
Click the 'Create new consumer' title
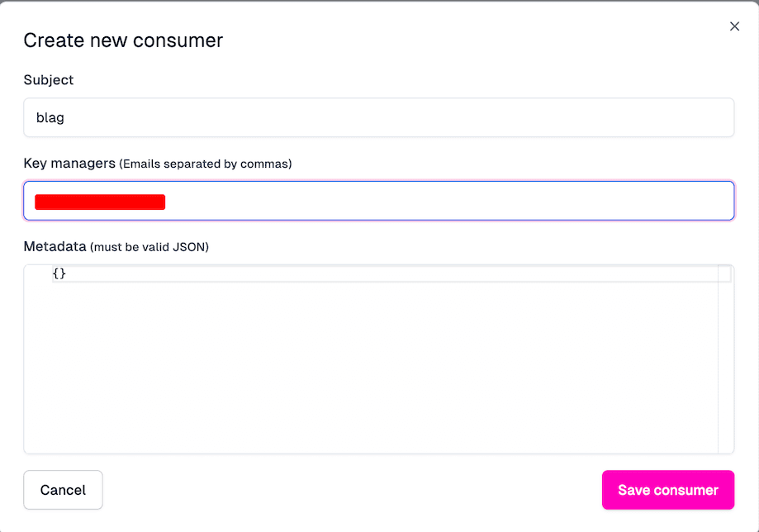pyautogui.click(x=122, y=40)
